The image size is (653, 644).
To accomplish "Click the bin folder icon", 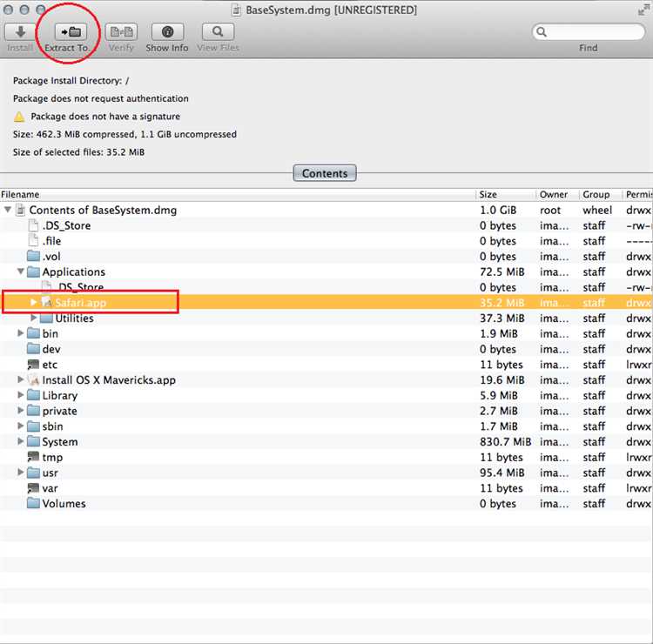I will pyautogui.click(x=33, y=333).
